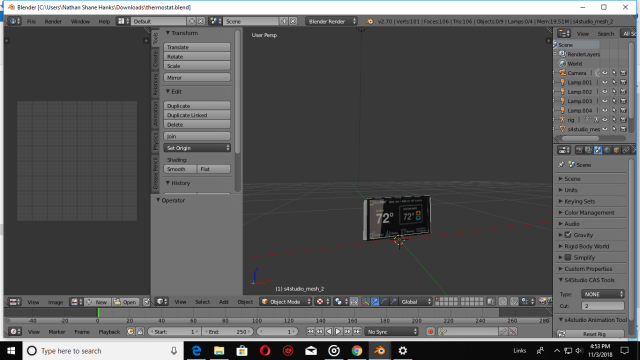Toggle visibility eye for rig

tap(605, 120)
